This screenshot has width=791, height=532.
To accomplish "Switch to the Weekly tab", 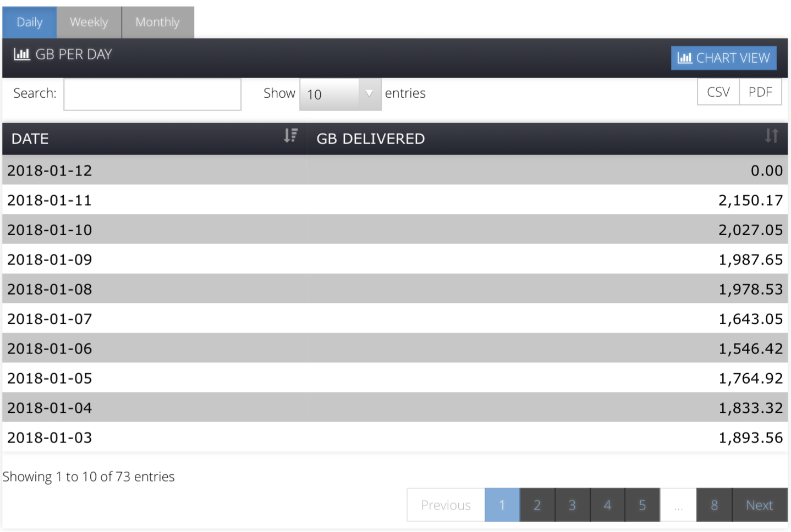I will point(89,22).
